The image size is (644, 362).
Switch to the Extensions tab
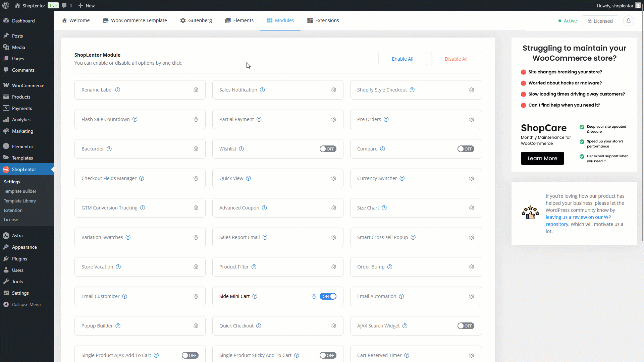pyautogui.click(x=323, y=20)
